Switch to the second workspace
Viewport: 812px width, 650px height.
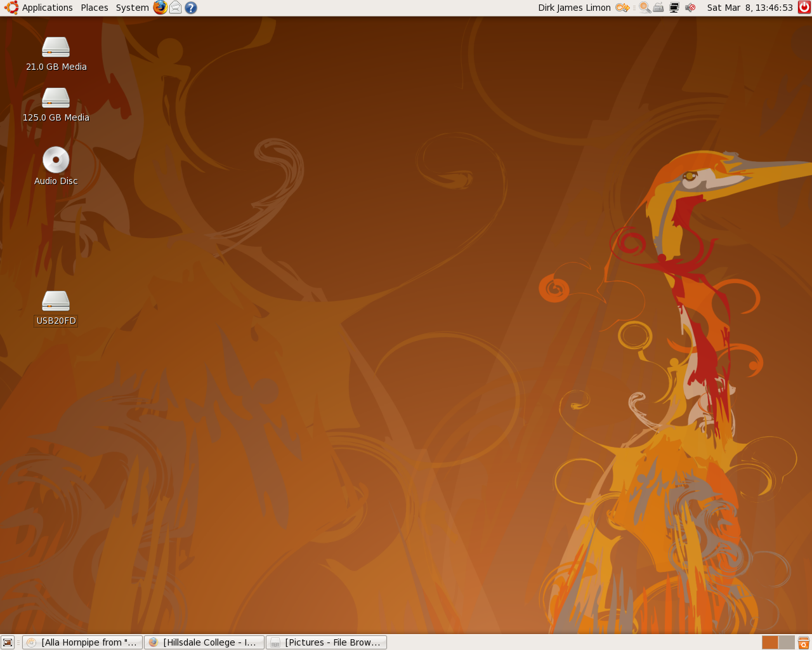coord(787,642)
